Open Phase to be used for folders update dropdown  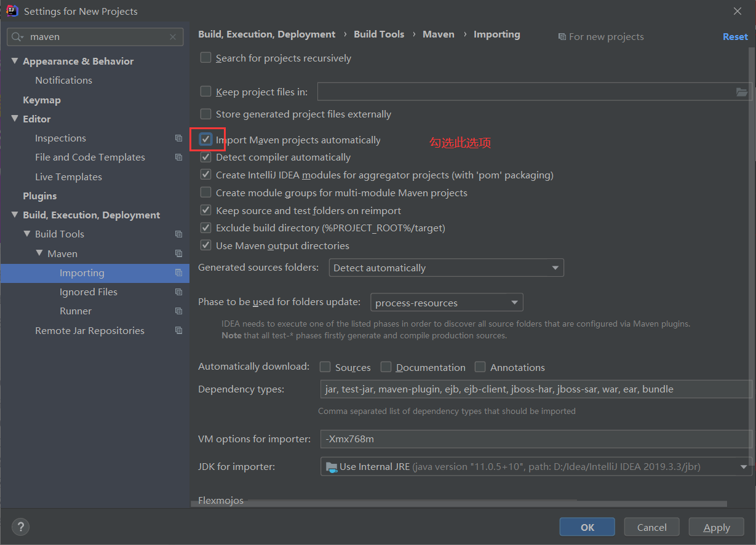[x=447, y=303]
